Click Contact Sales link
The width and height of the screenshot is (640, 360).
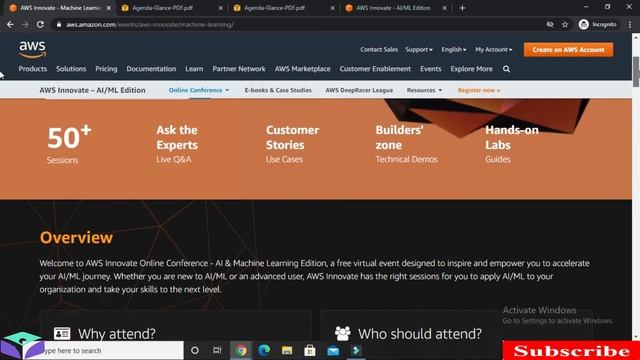click(379, 49)
